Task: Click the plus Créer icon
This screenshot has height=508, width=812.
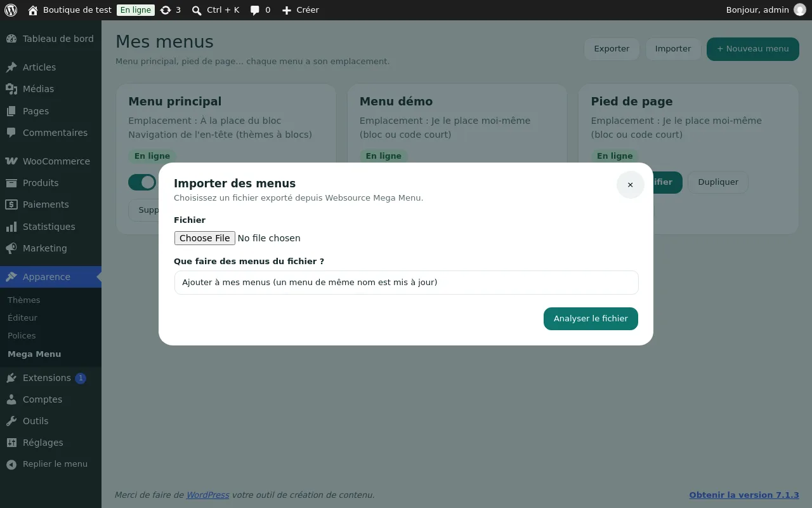Action: click(x=287, y=10)
